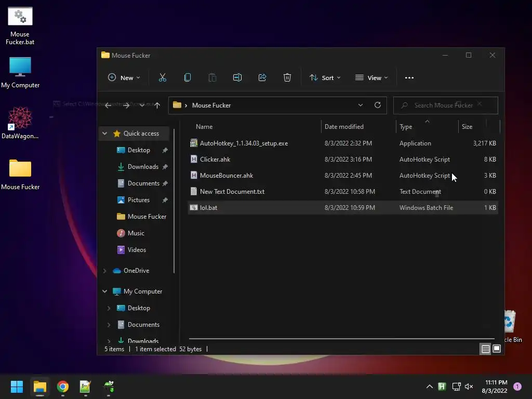The height and width of the screenshot is (399, 532).
Task: Collapse the My Computer tree node
Action: click(x=105, y=291)
